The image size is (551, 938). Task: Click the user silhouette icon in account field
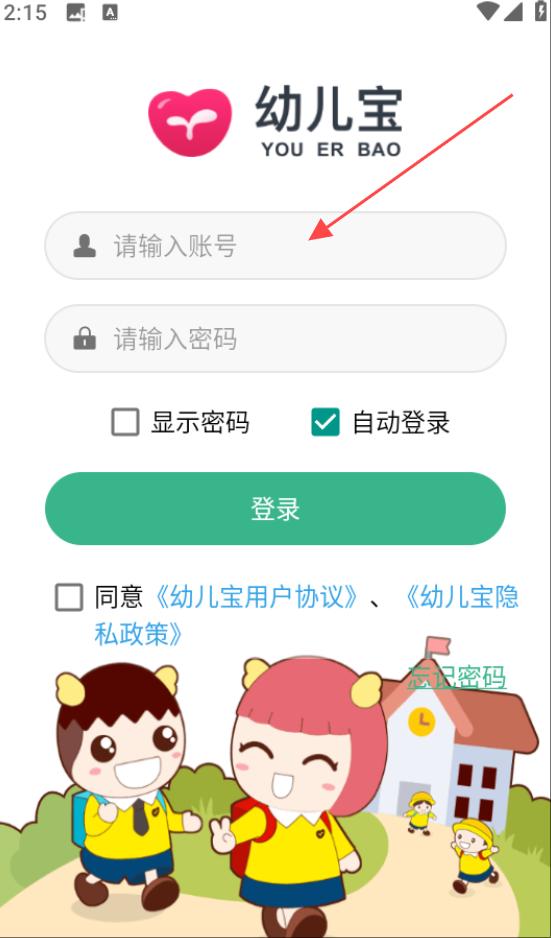84,246
